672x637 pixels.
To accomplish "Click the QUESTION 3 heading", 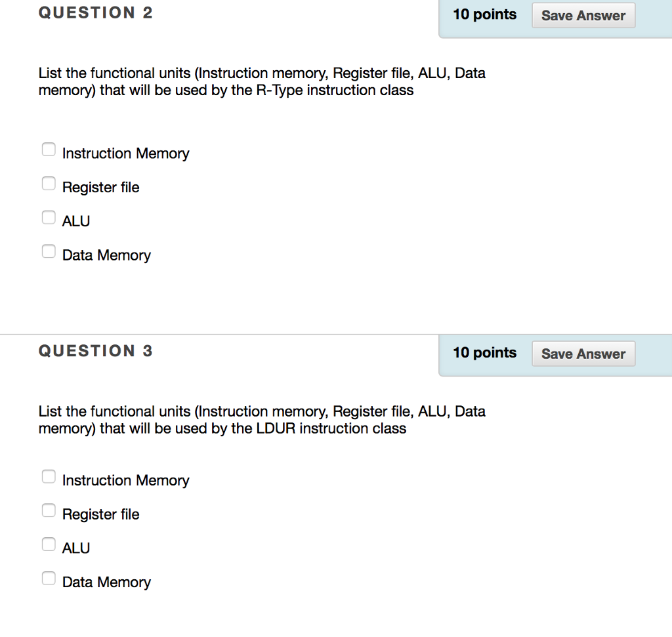I will point(96,350).
